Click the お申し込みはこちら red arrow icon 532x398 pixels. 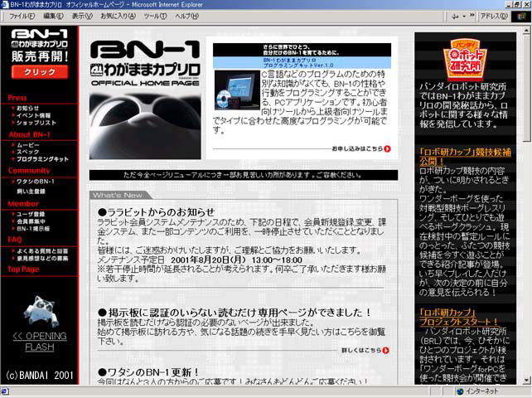click(x=387, y=148)
